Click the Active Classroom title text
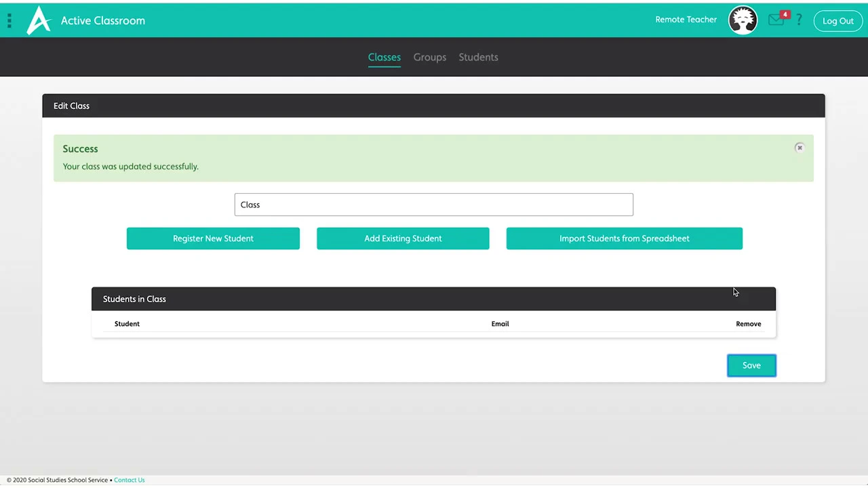The width and height of the screenshot is (868, 488). pos(103,20)
